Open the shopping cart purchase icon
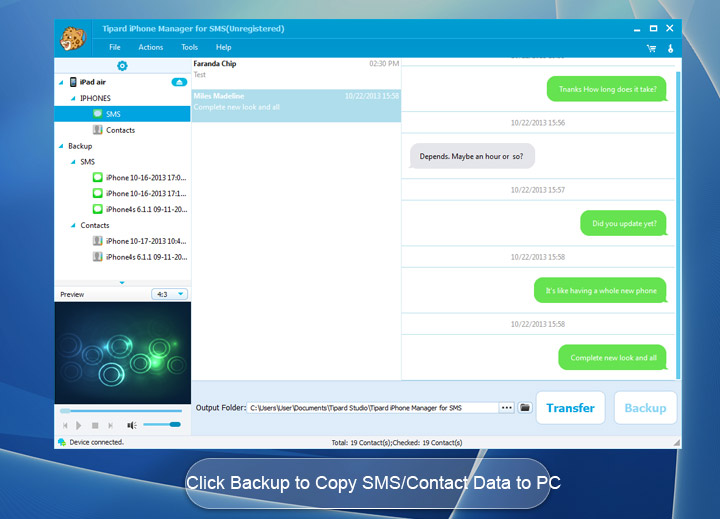 point(651,48)
